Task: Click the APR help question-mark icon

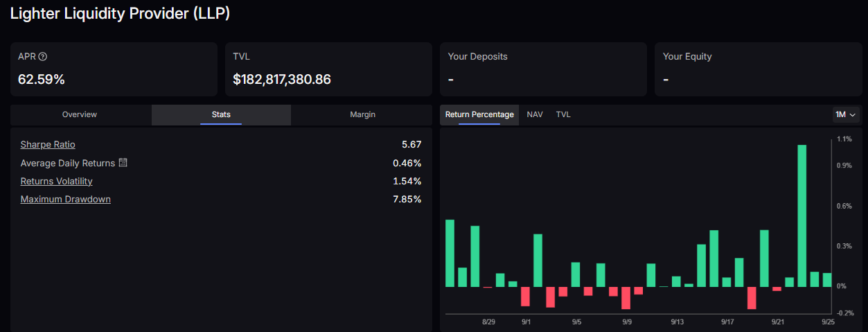Action: tap(43, 57)
